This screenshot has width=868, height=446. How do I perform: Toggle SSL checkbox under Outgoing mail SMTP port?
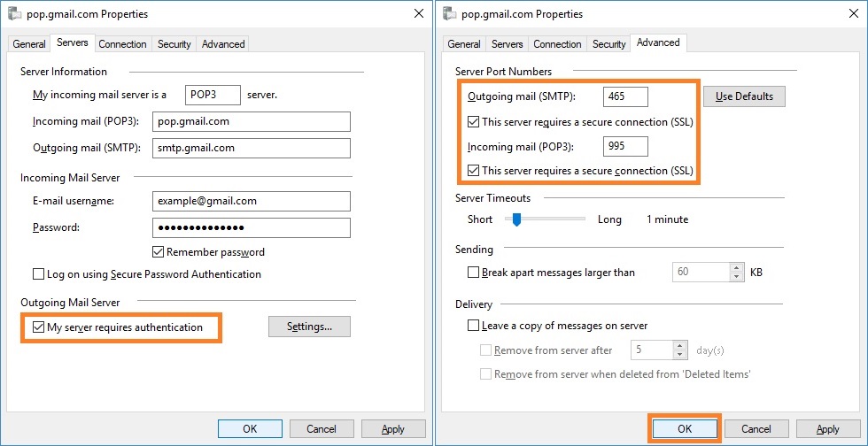473,122
